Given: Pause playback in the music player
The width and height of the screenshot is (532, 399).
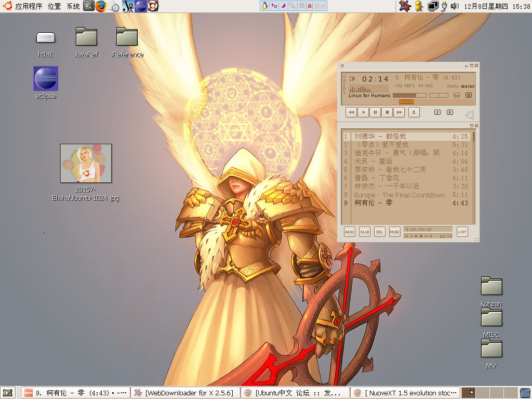Looking at the screenshot, I should (375, 112).
